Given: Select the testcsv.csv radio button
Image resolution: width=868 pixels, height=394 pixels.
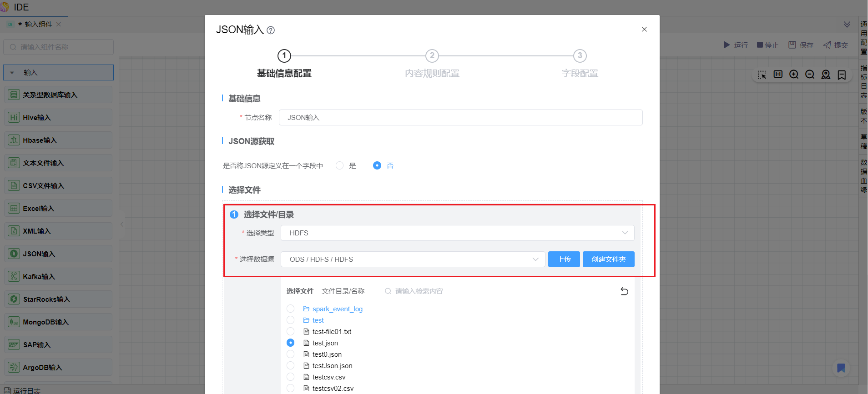Looking at the screenshot, I should point(290,377).
